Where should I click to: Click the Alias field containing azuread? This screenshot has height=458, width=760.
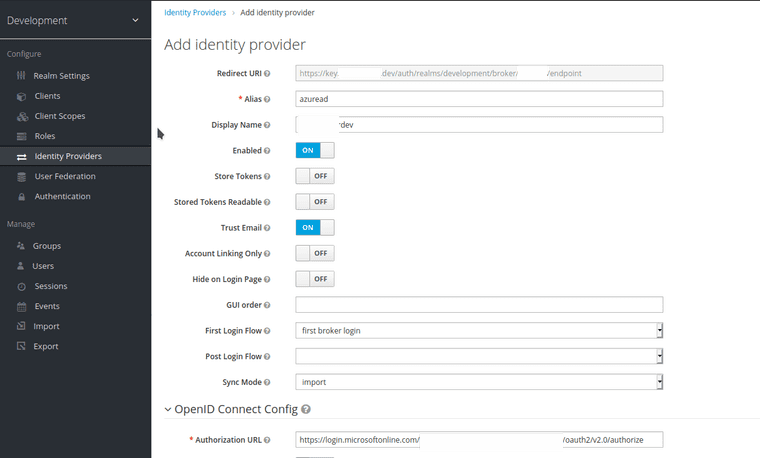pos(479,99)
